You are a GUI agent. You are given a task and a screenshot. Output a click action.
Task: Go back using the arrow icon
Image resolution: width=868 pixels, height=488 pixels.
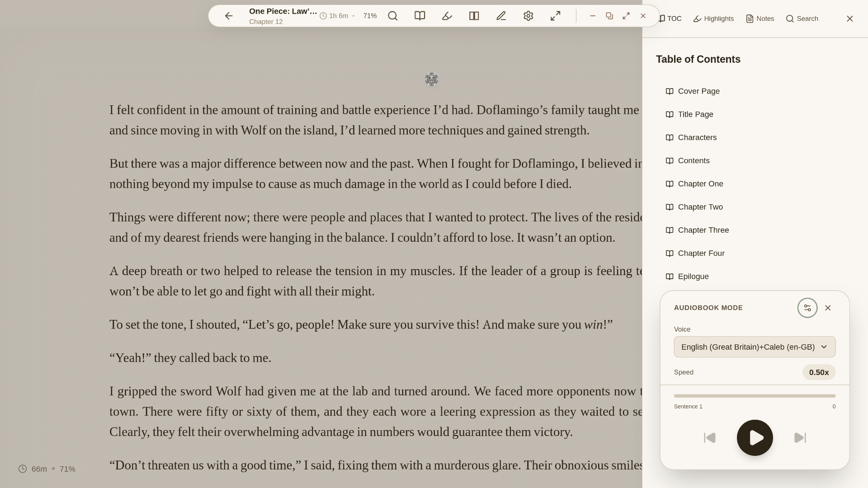(x=229, y=16)
